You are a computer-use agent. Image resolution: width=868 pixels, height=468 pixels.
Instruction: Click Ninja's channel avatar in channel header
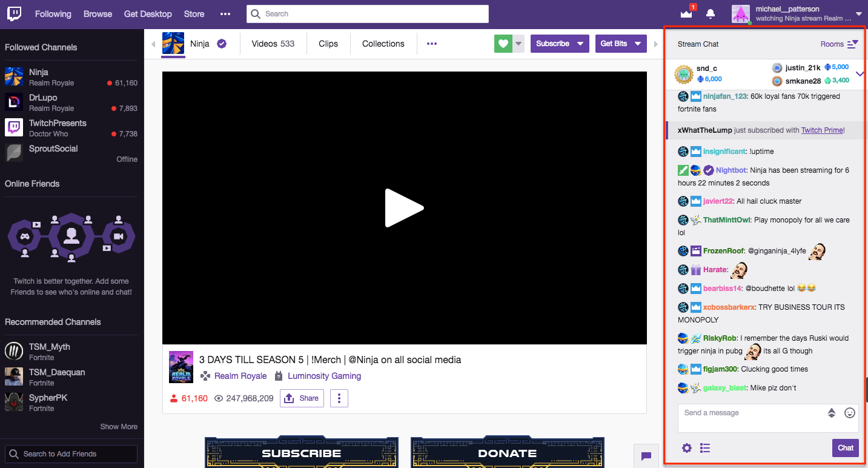(x=173, y=44)
